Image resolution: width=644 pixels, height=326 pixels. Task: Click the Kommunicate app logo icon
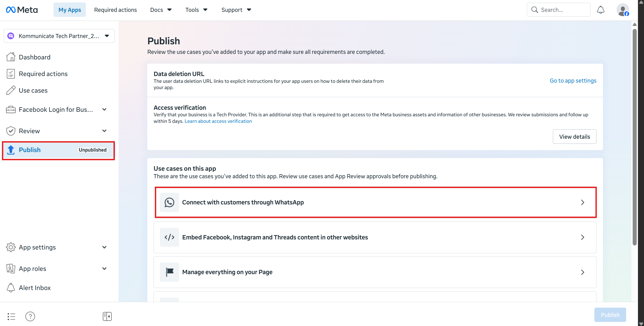(11, 36)
